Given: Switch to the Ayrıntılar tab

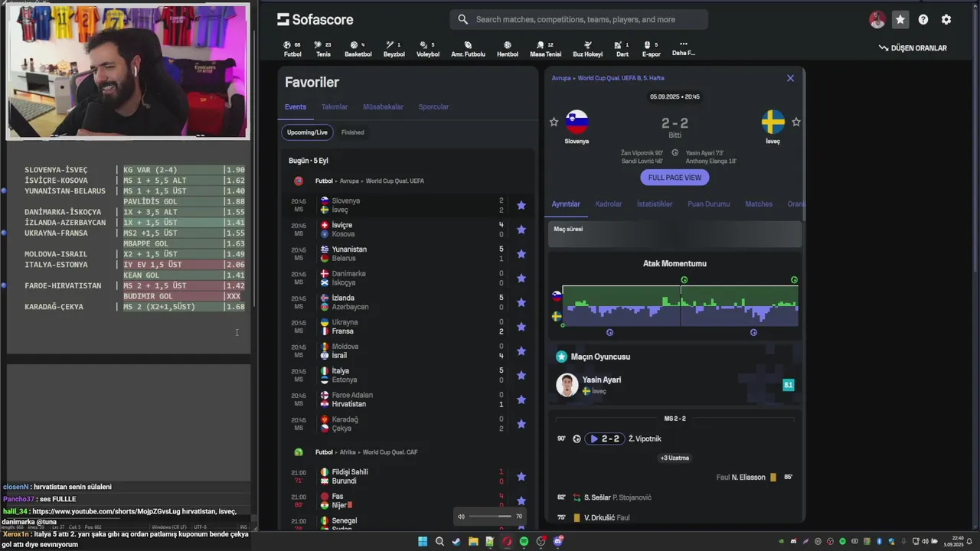Looking at the screenshot, I should 566,204.
